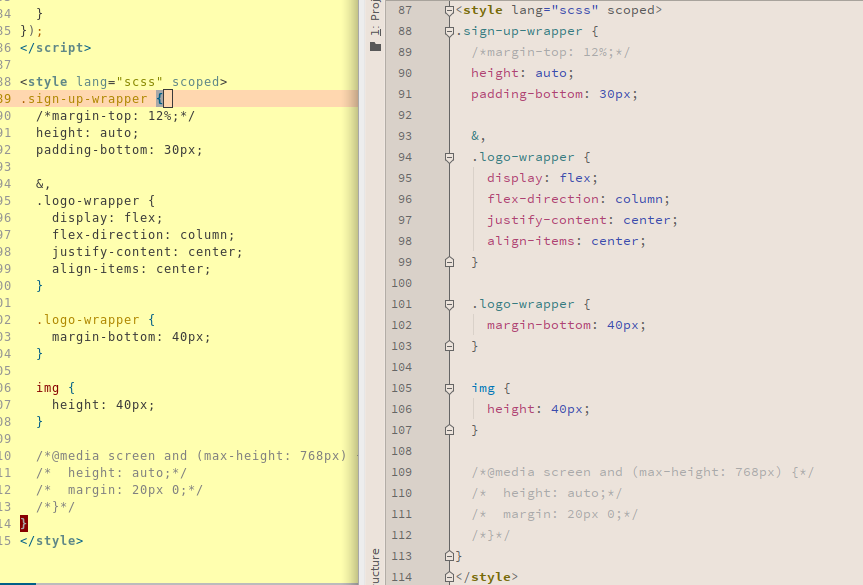Collapse the .logo-wrapper block on line 101

pos(449,304)
